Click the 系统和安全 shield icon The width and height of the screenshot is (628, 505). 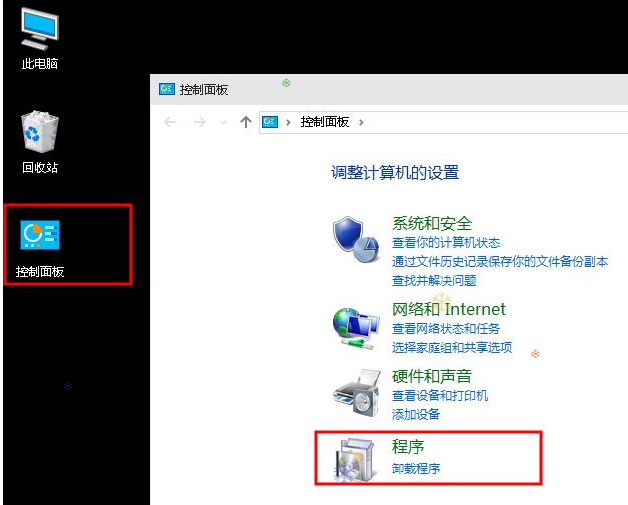[356, 240]
